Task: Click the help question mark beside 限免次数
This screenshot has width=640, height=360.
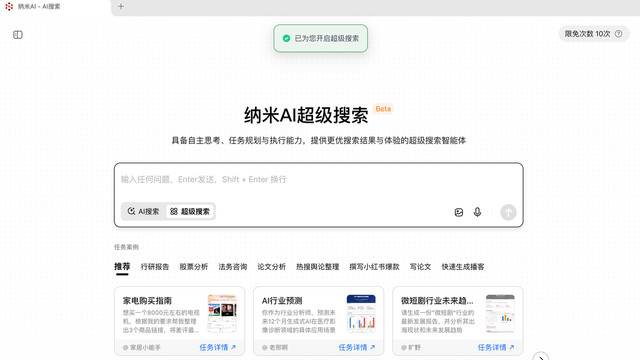Action: (618, 34)
